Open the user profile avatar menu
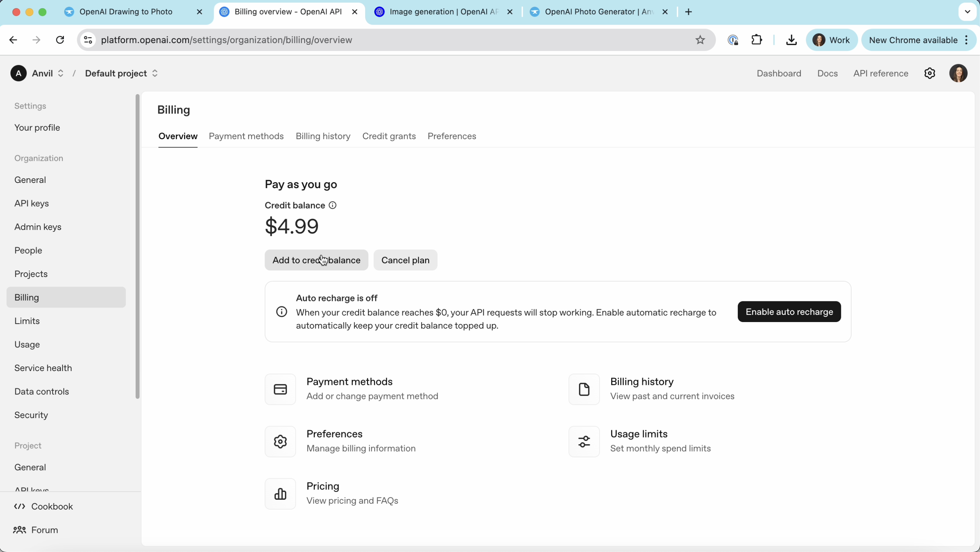The image size is (980, 552). [x=958, y=73]
